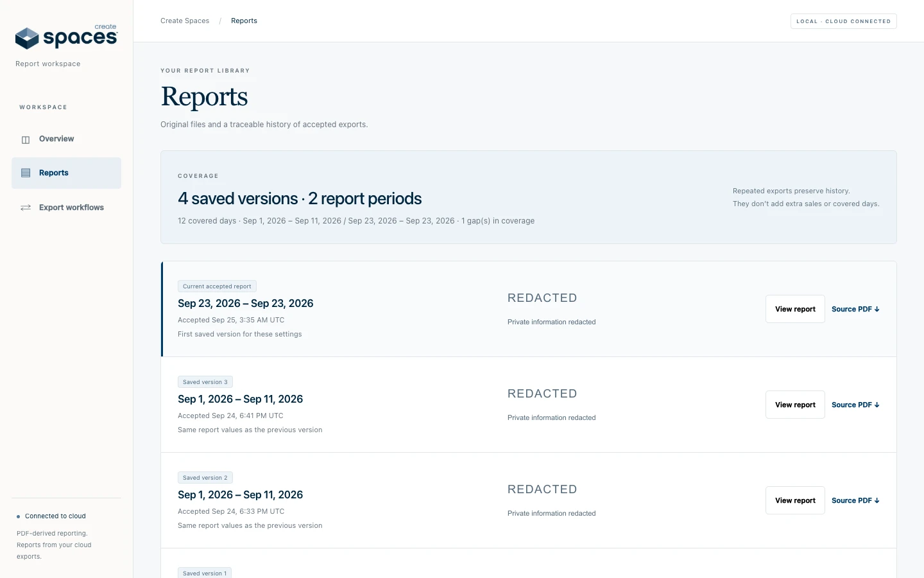Click Accepted Sep 24, 6:33 PM UTC text
Image resolution: width=924 pixels, height=578 pixels.
pos(231,511)
